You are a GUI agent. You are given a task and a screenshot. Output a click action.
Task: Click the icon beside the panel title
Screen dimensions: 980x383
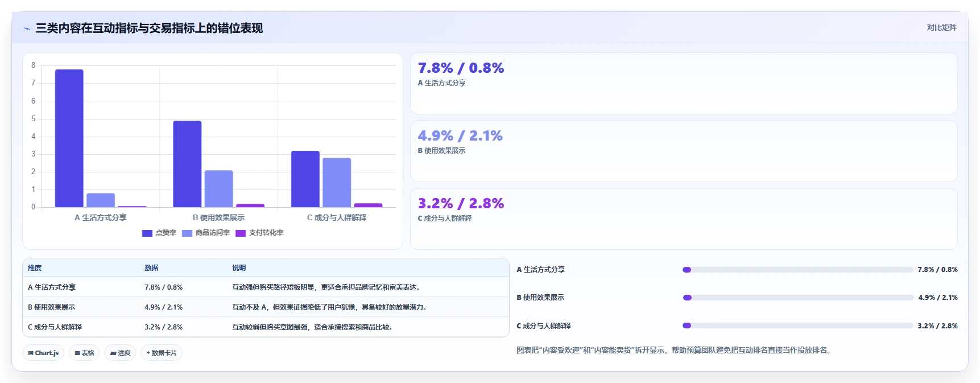click(x=27, y=28)
